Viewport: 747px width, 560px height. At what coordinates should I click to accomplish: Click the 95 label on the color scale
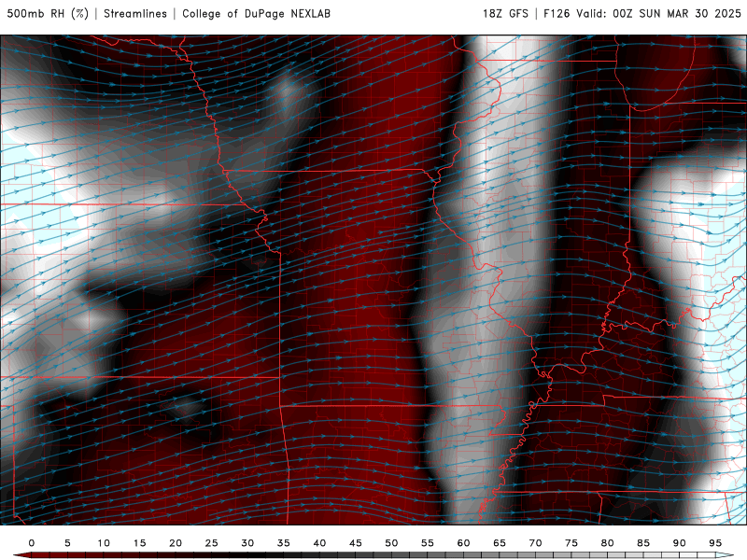[715, 543]
